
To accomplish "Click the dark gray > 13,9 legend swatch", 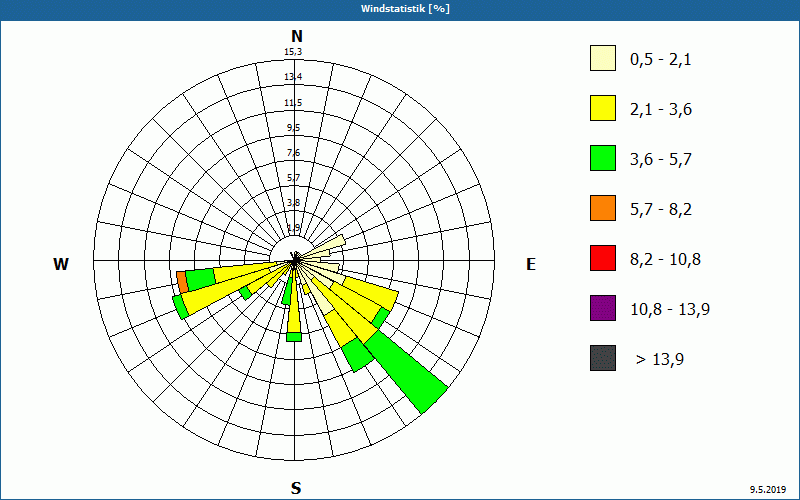I will pos(603,358).
